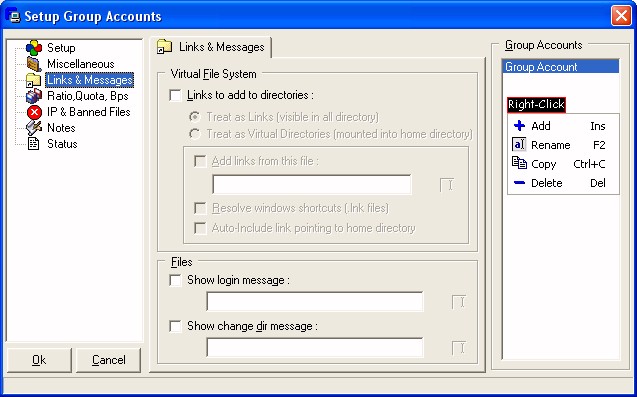Select Treat as Virtual Directories radio button
Screen dimensions: 637x397
[195, 134]
